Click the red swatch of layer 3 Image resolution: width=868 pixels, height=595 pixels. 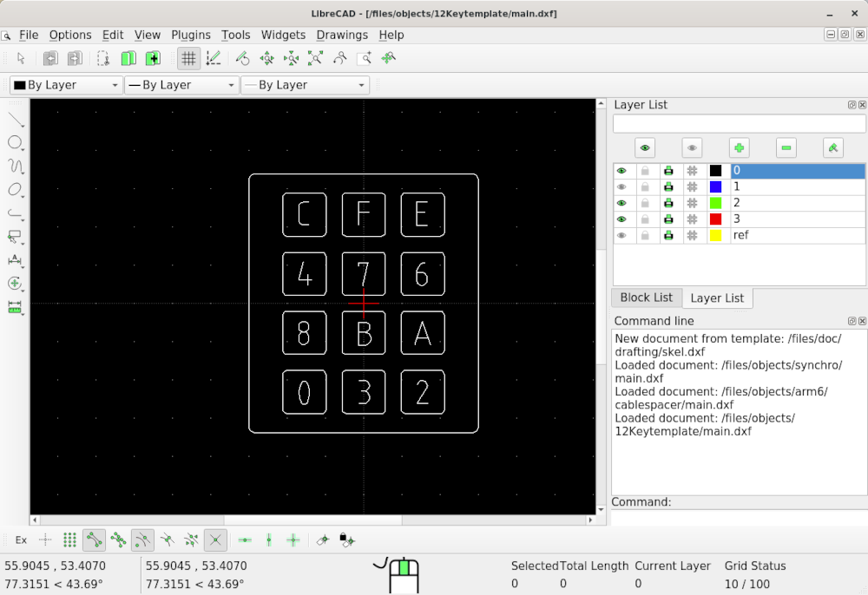tap(715, 219)
